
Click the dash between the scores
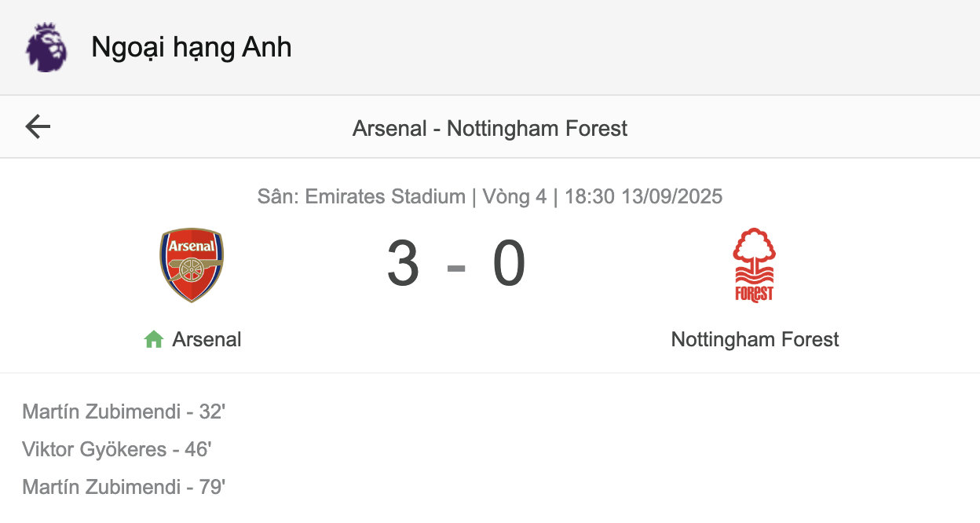[456, 268]
